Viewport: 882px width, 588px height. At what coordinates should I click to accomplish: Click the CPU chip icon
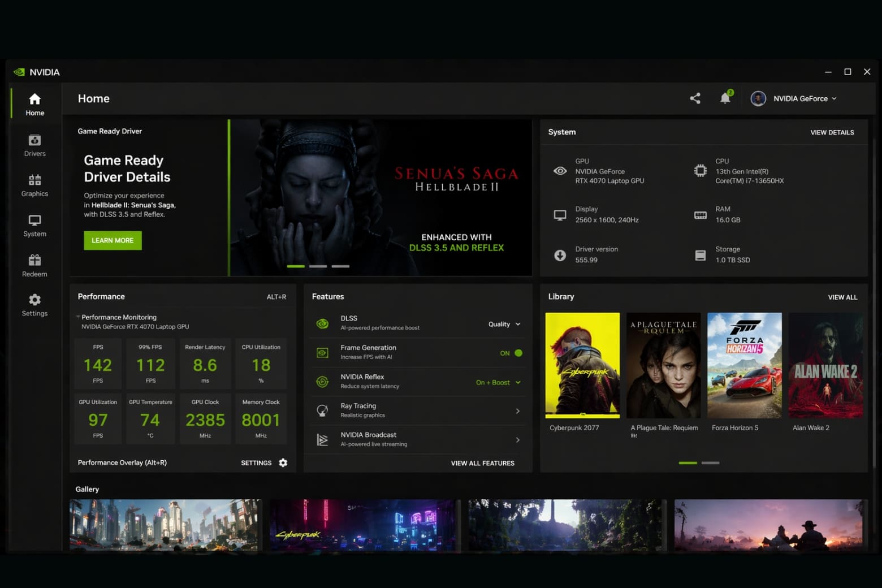pos(700,171)
